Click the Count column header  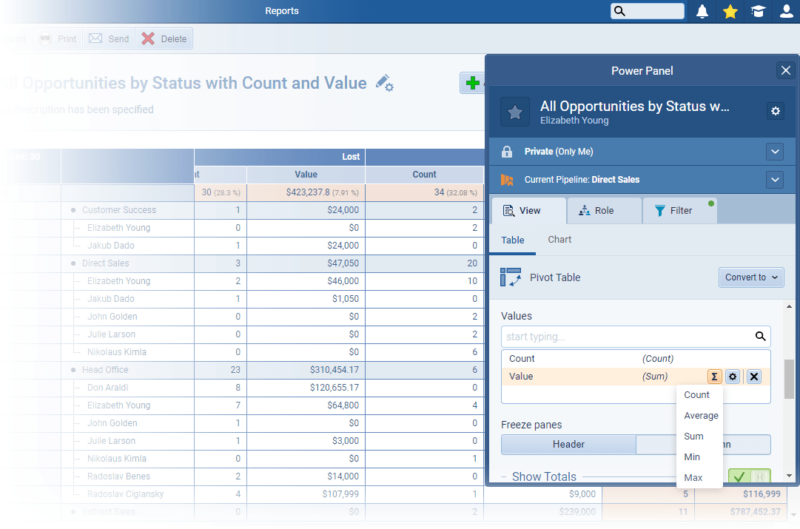click(x=424, y=174)
